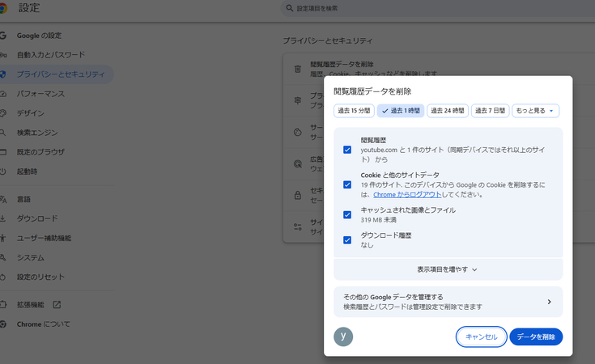
Task: Click the プライバシーとセキュリティ page heading
Action: tap(328, 40)
